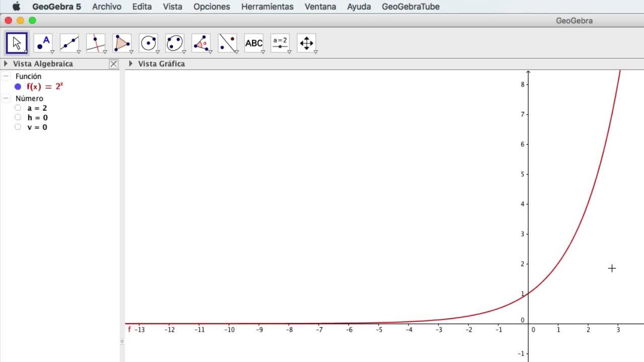Select the h = 0 entry
This screenshot has height=362, width=644.
point(38,118)
